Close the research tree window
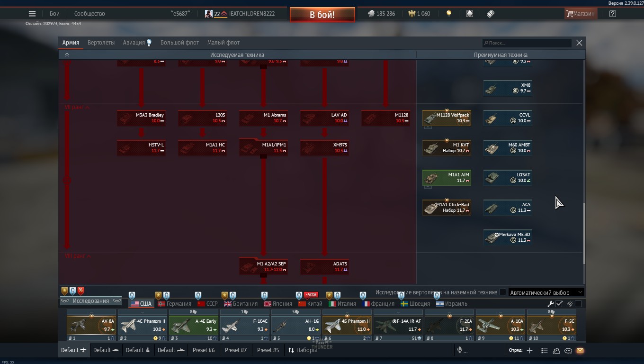The height and width of the screenshot is (364, 644). tap(579, 43)
